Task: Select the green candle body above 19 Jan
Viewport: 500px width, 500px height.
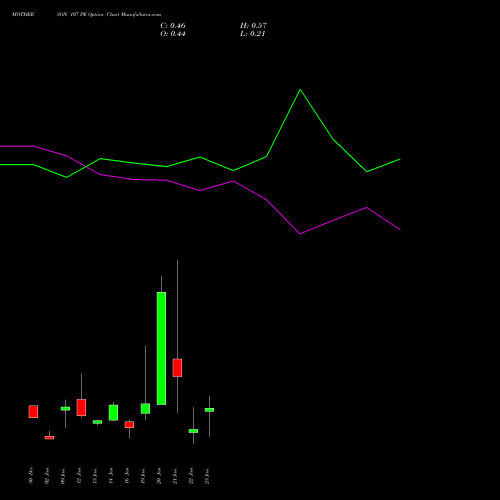Action: (145, 409)
